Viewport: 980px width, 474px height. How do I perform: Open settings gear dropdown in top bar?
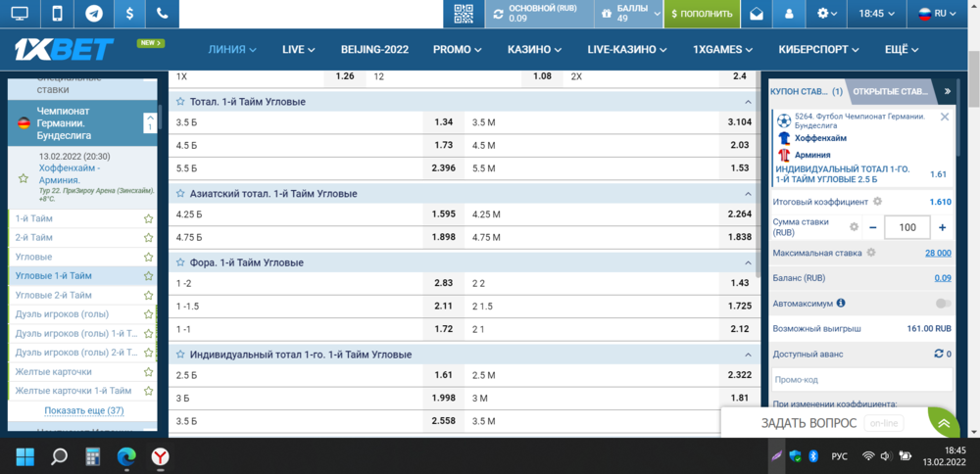(x=827, y=14)
